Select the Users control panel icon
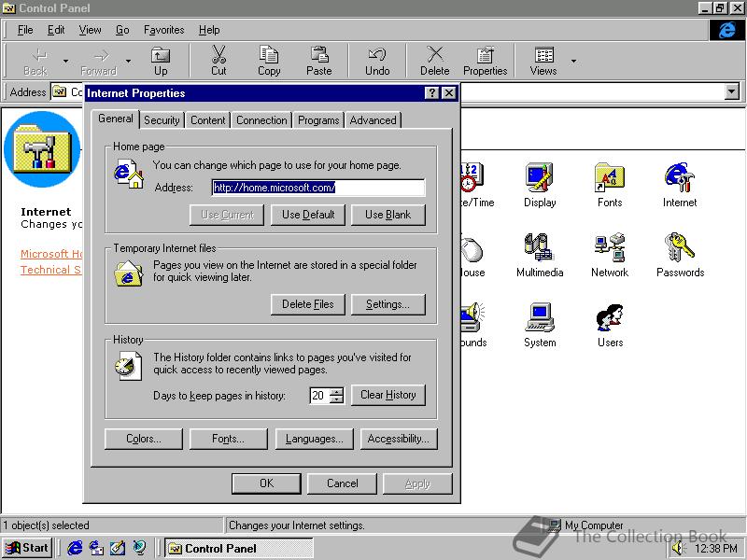 610,325
